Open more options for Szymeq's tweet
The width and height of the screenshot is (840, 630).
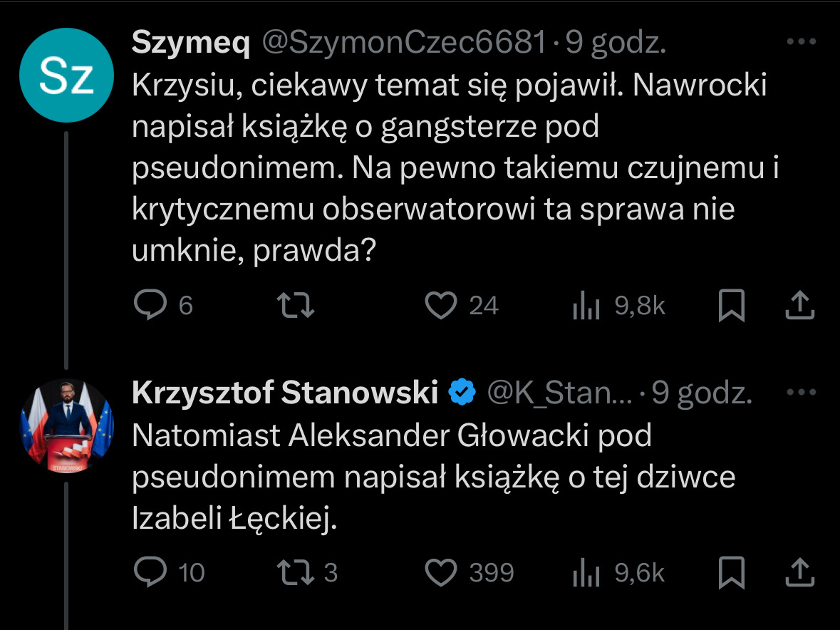[800, 42]
